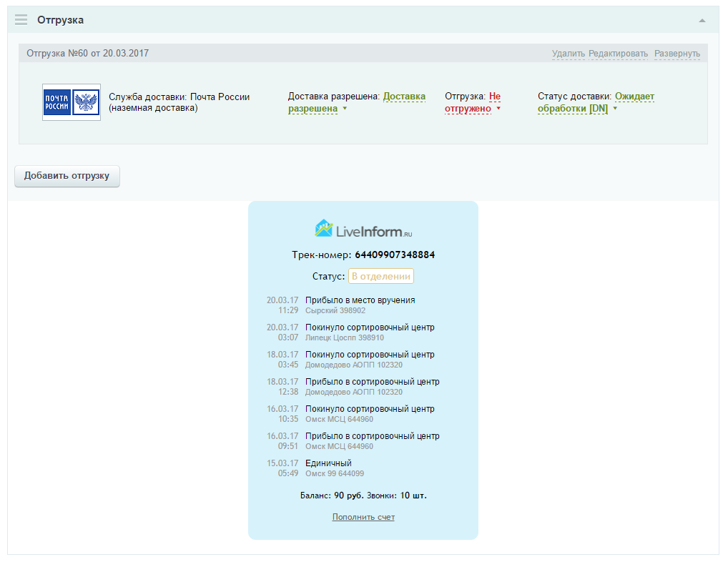Click the Пополнить счет link
Image resolution: width=728 pixels, height=567 pixels.
(363, 517)
